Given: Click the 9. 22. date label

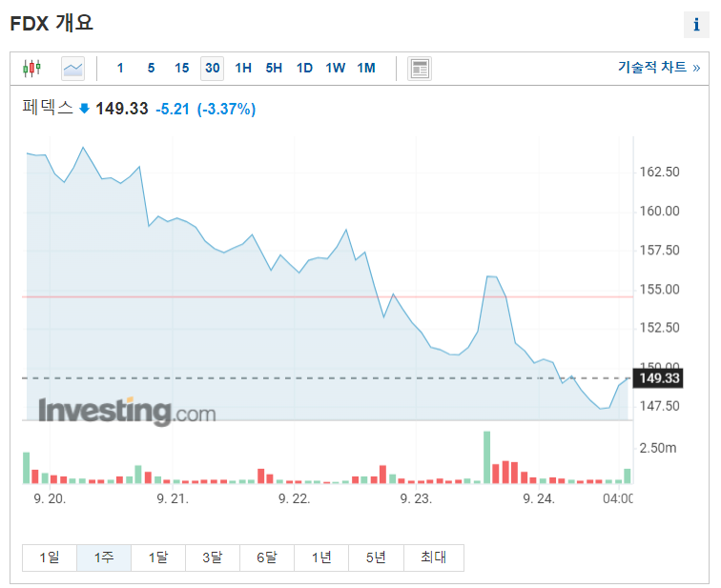Looking at the screenshot, I should point(295,498).
